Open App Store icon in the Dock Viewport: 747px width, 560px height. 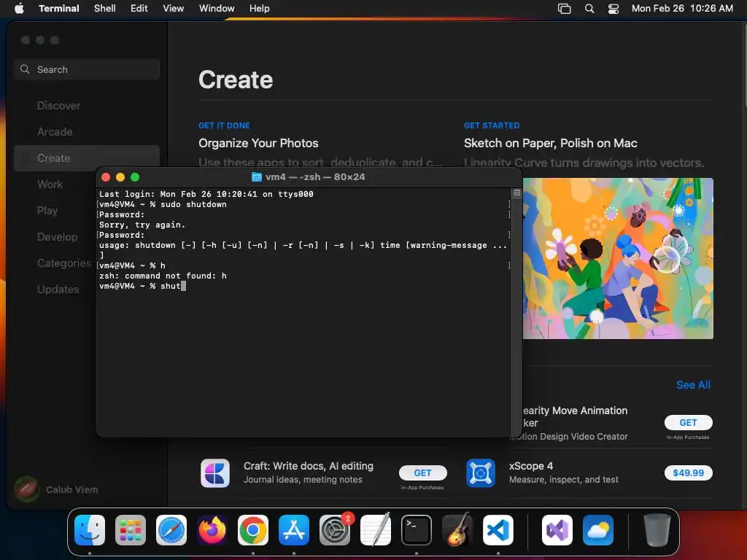[x=294, y=530]
